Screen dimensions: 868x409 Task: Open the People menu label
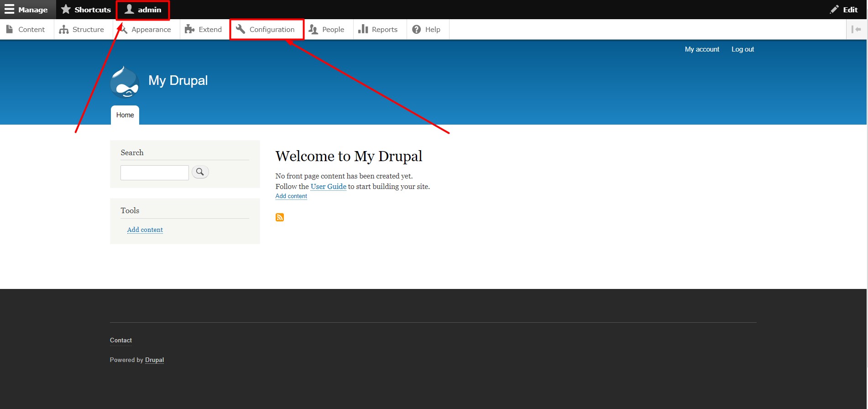pos(333,29)
